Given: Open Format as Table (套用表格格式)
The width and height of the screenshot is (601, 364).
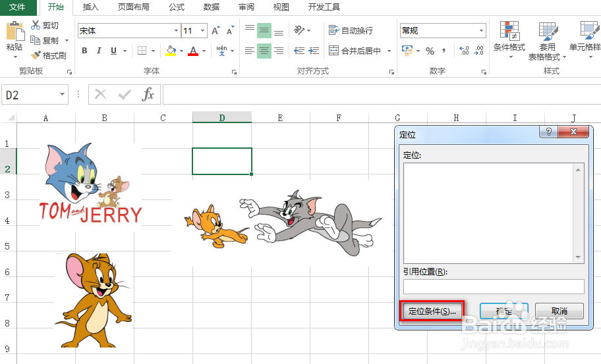Looking at the screenshot, I should point(548,40).
